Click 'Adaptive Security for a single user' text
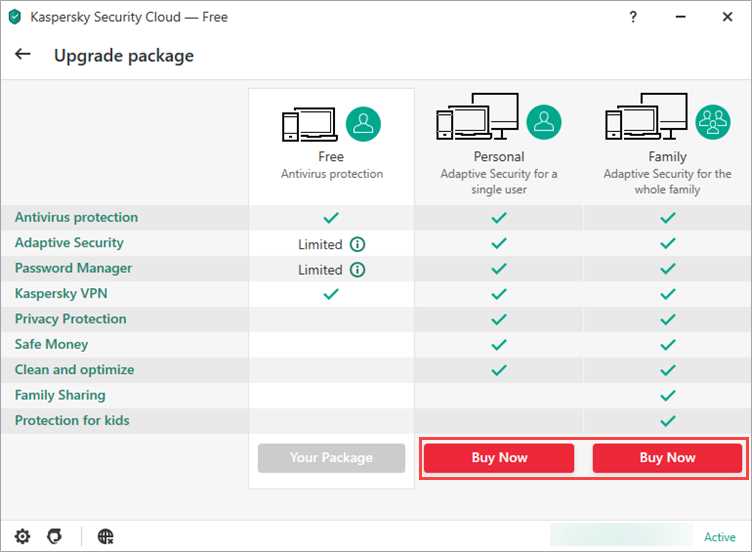Image resolution: width=752 pixels, height=552 pixels. pyautogui.click(x=499, y=181)
